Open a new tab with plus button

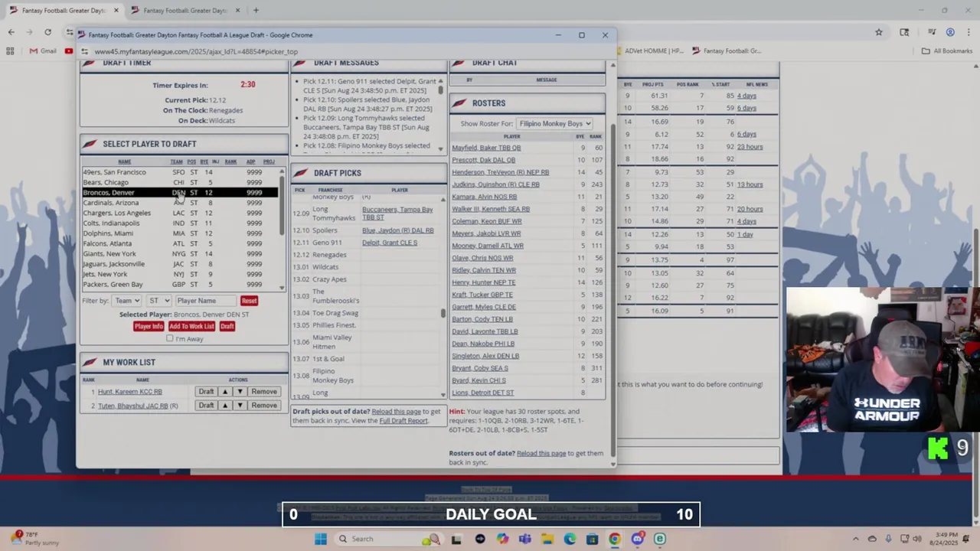256,10
